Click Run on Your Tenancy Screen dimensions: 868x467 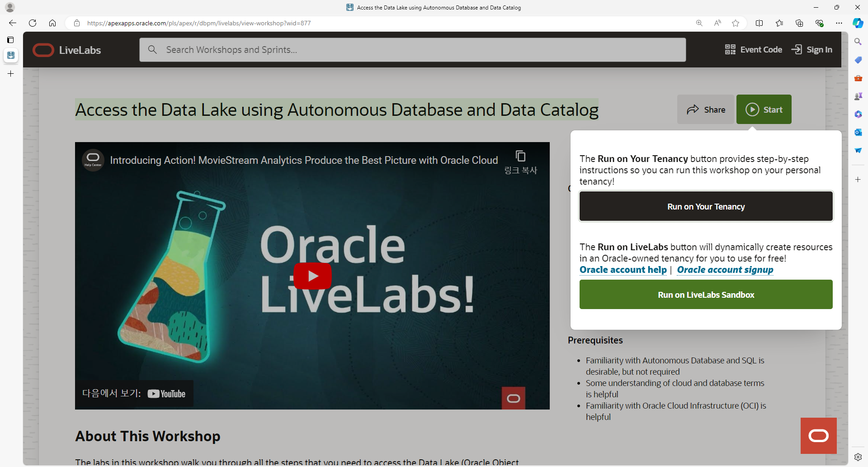click(x=706, y=206)
